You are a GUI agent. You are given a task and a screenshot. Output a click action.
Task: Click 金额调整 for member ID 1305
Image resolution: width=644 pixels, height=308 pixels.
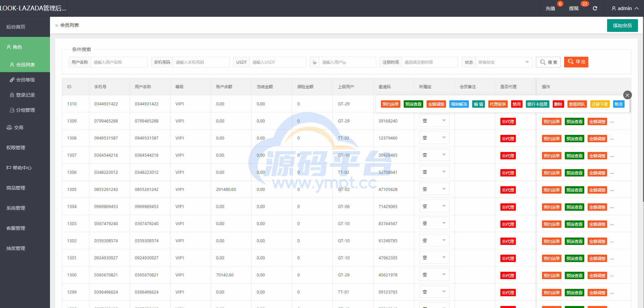(x=597, y=190)
